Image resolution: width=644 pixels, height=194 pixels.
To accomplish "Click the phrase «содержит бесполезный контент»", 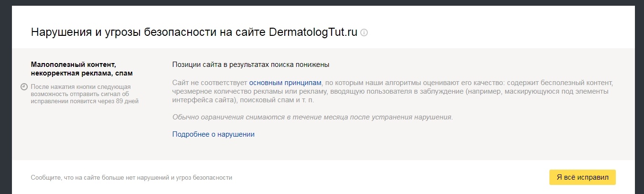I will (x=559, y=83).
